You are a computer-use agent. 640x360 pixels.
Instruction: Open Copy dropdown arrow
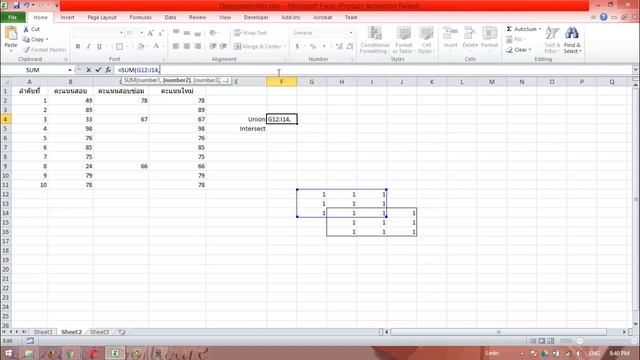[x=47, y=40]
